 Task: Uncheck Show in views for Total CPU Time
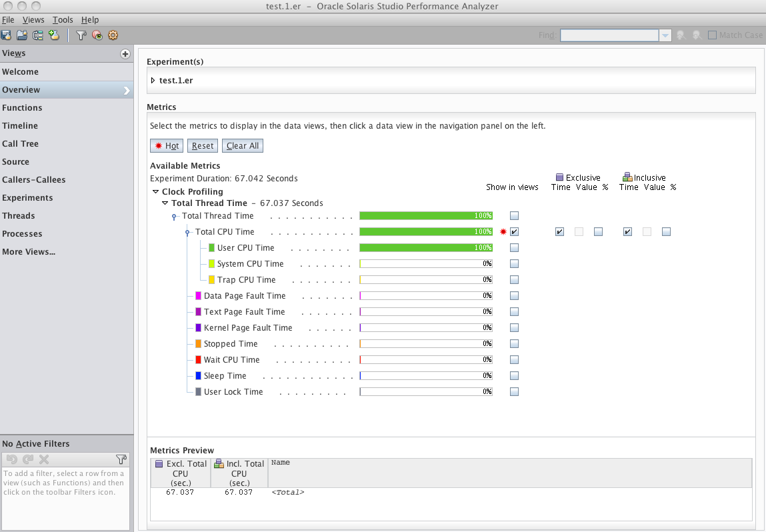tap(514, 231)
